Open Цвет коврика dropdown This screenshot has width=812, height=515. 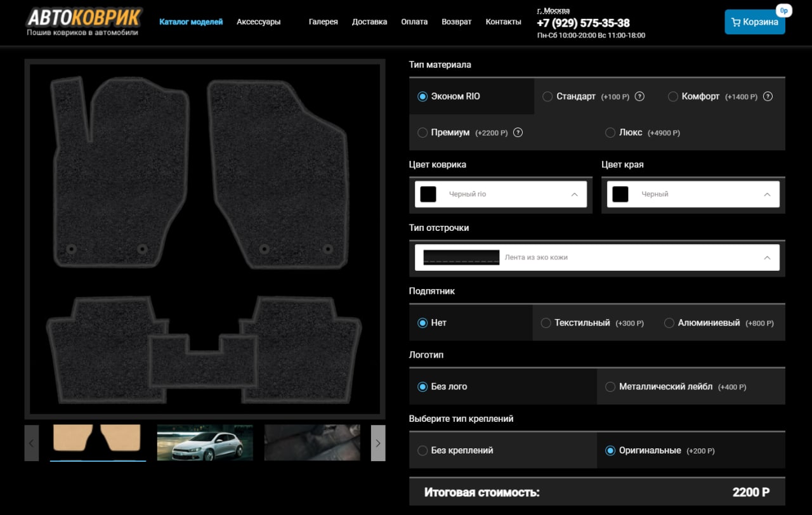coord(501,194)
